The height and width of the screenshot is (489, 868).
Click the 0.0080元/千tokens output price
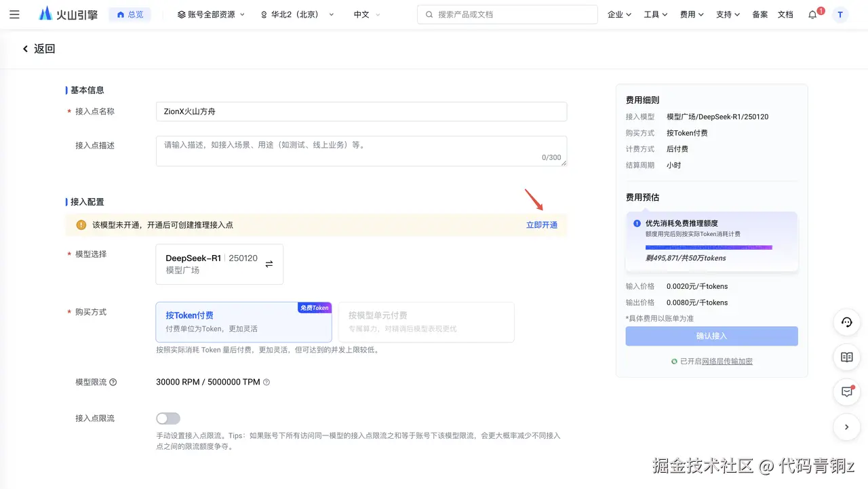(697, 302)
